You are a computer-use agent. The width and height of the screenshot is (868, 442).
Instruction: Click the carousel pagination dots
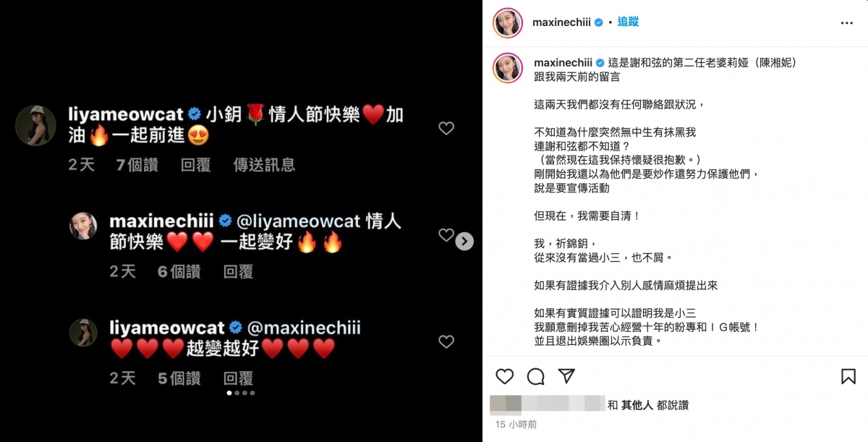click(x=241, y=393)
